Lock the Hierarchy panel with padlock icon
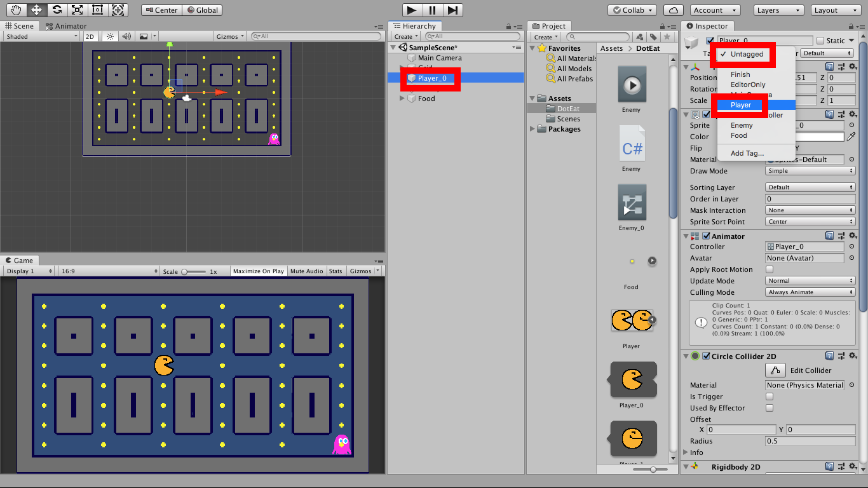 [509, 26]
